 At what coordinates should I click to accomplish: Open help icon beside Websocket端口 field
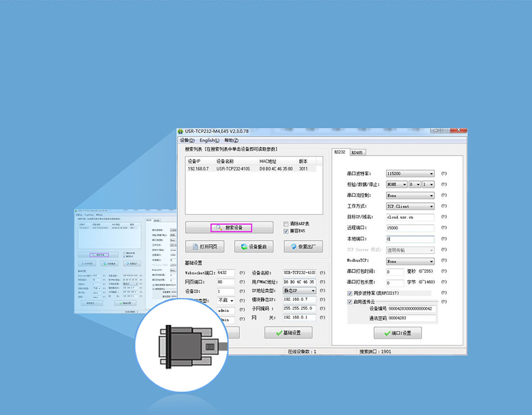[242, 273]
